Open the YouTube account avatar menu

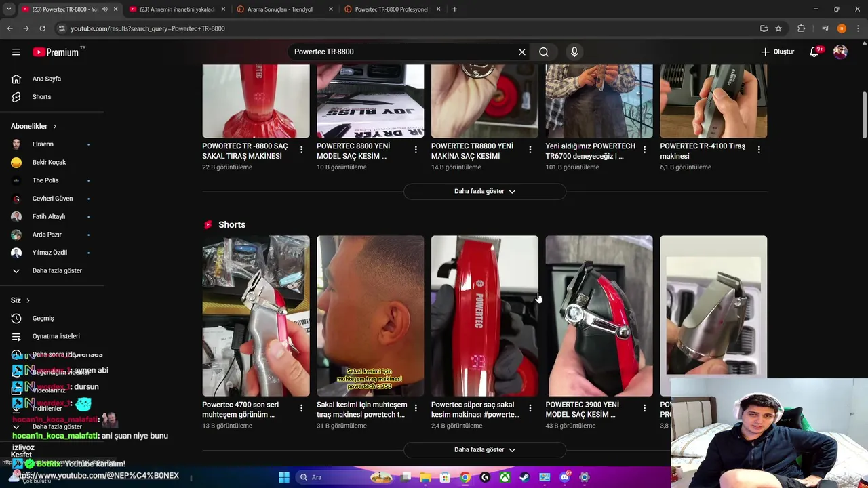click(840, 52)
